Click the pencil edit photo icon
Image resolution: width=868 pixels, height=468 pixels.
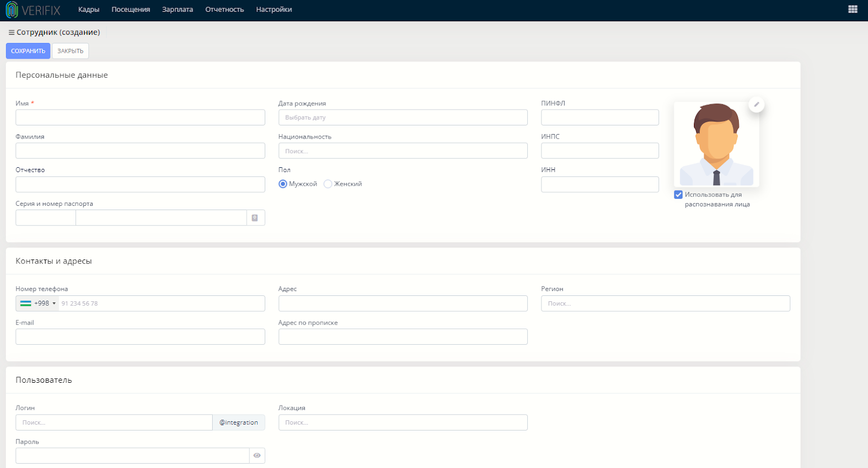click(x=756, y=104)
